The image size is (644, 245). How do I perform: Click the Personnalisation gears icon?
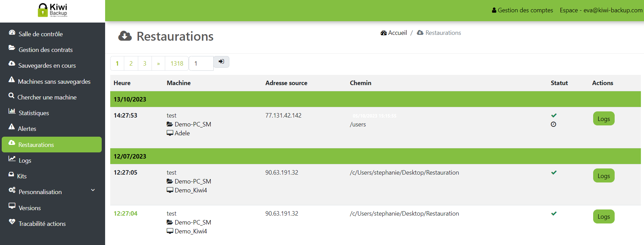[12, 190]
